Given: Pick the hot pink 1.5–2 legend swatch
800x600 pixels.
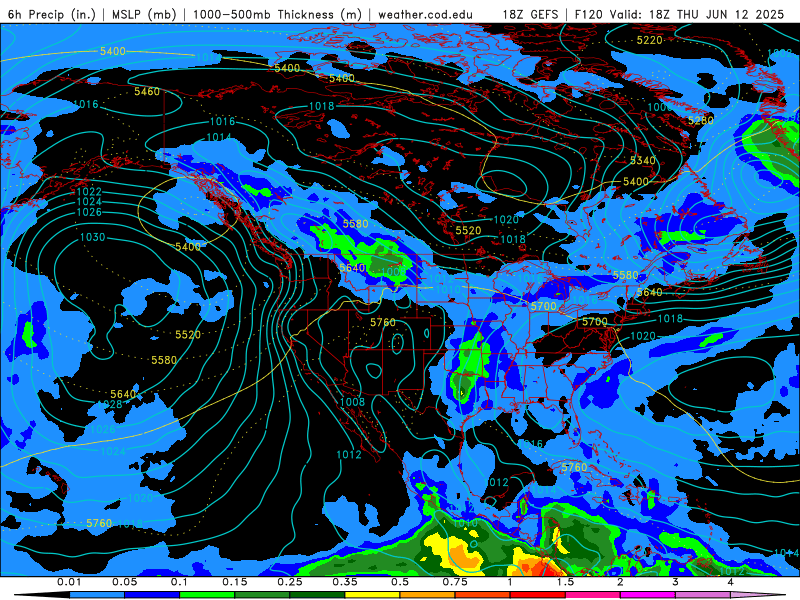Looking at the screenshot, I should [x=593, y=595].
